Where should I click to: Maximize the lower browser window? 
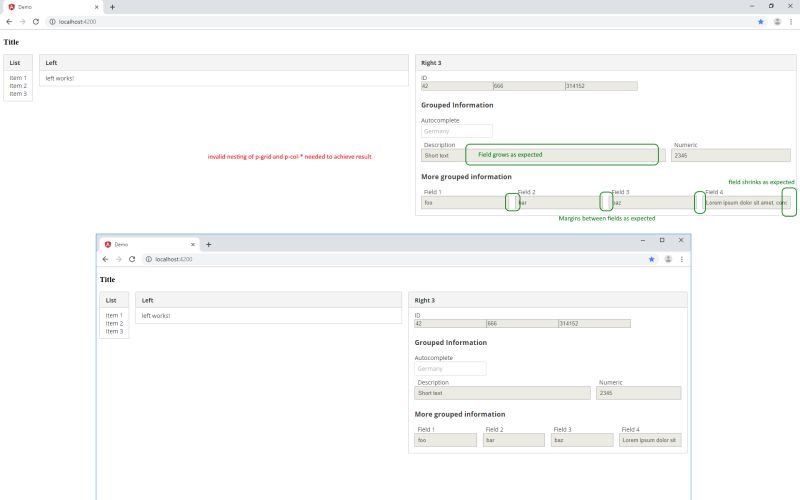pos(662,240)
